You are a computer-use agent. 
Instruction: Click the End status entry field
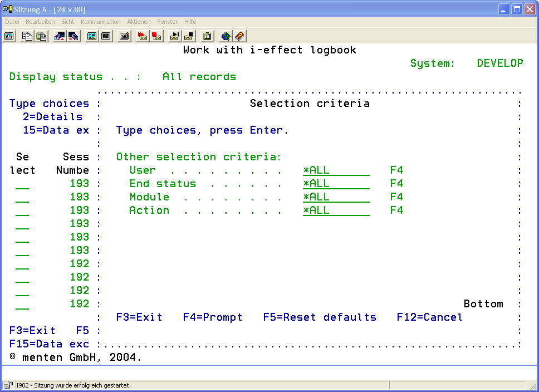[336, 184]
